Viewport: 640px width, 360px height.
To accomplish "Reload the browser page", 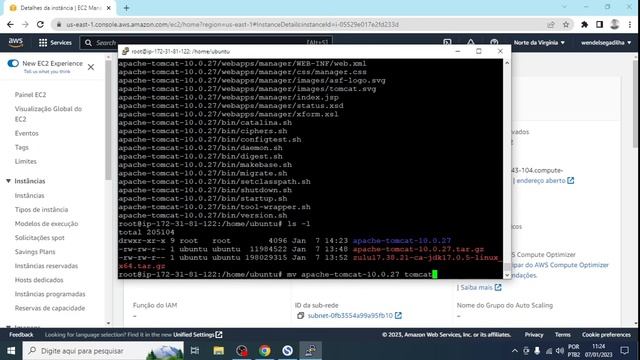I will point(40,24).
